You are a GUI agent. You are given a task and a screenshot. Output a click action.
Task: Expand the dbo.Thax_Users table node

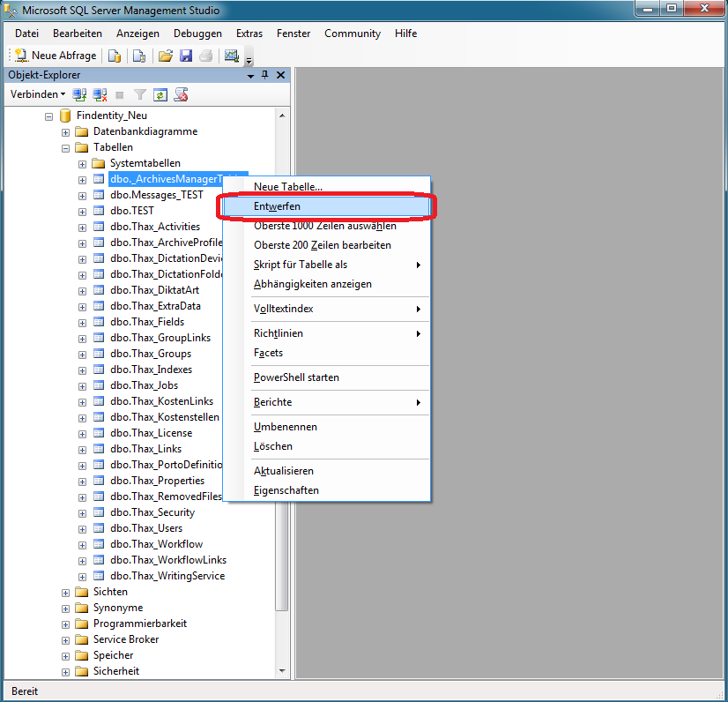82,529
